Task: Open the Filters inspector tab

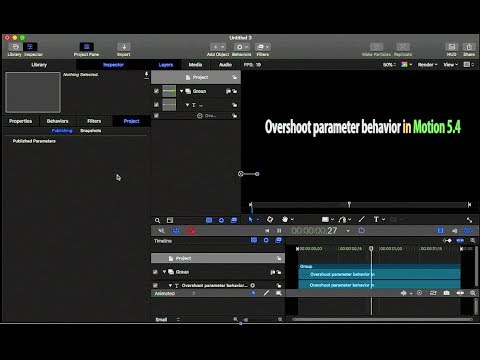Action: click(x=94, y=121)
